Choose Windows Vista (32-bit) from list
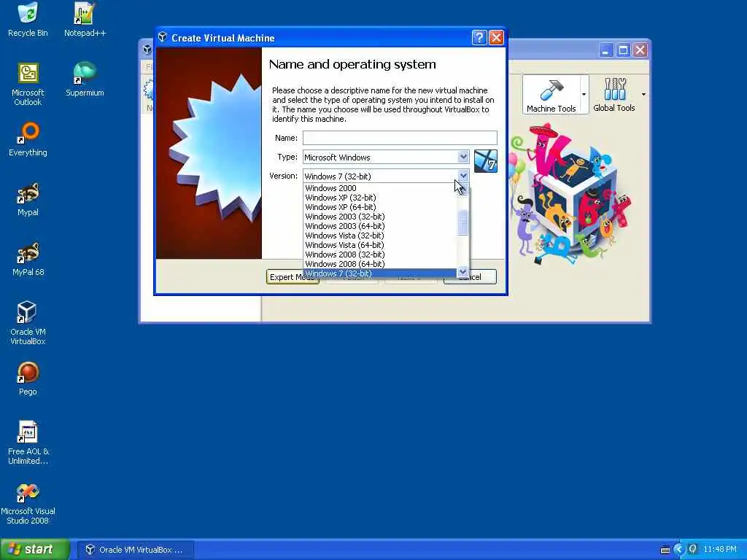The width and height of the screenshot is (747, 560). [x=379, y=236]
